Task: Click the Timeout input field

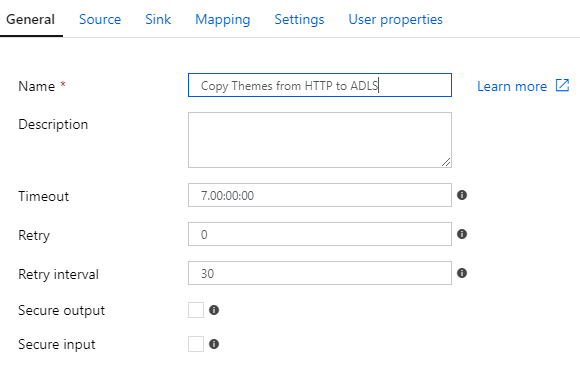Action: click(320, 195)
